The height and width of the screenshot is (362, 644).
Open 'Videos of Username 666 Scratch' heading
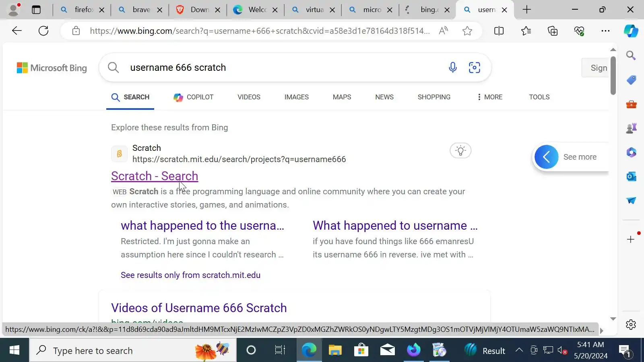pos(199,308)
